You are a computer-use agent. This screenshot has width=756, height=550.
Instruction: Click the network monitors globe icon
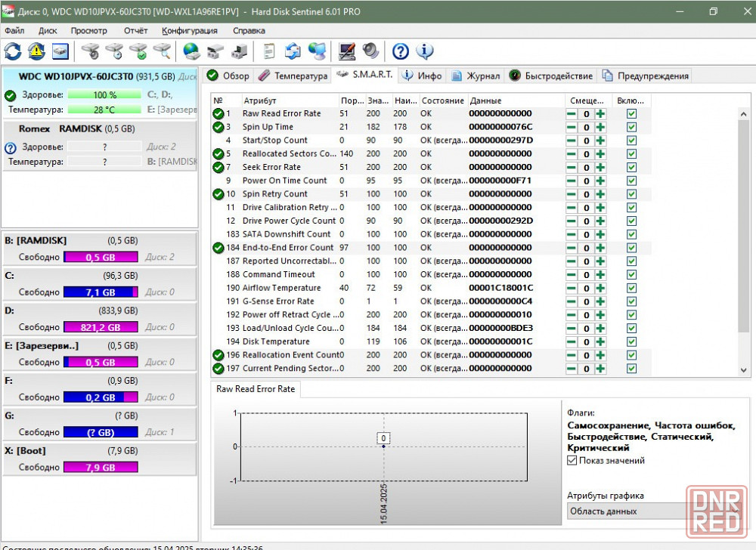318,51
